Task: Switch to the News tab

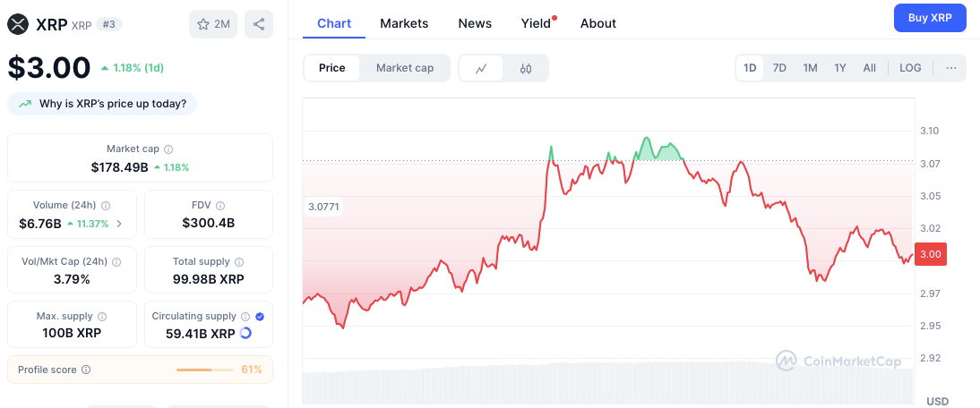Action: click(x=475, y=23)
